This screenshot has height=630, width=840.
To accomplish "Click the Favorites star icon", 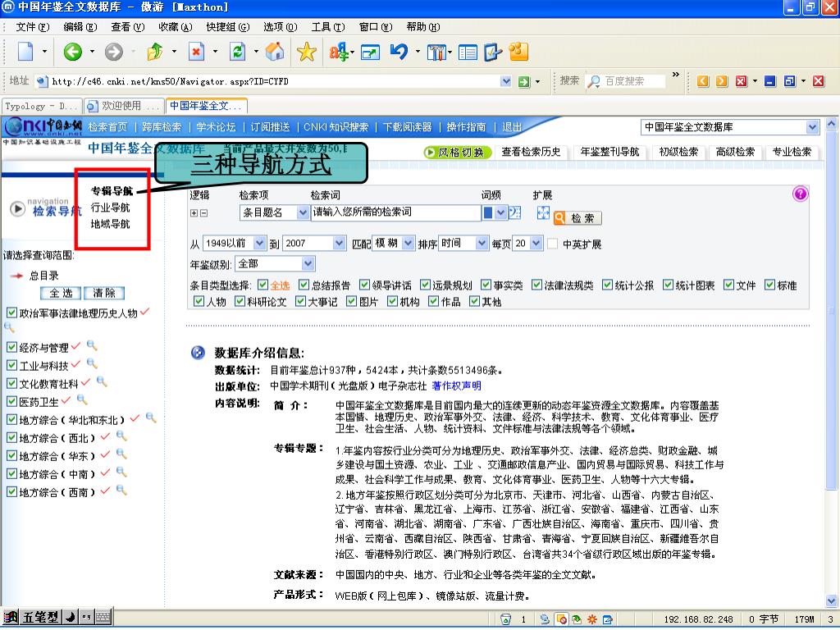I will click(307, 52).
